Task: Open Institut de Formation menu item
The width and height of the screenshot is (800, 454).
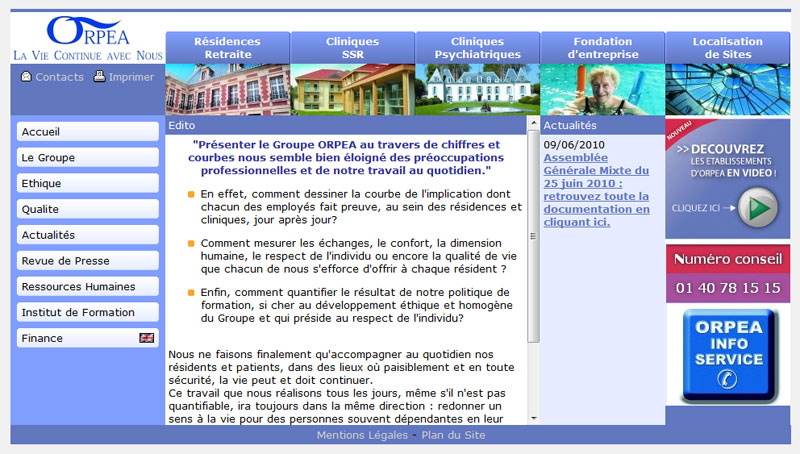Action: click(88, 312)
